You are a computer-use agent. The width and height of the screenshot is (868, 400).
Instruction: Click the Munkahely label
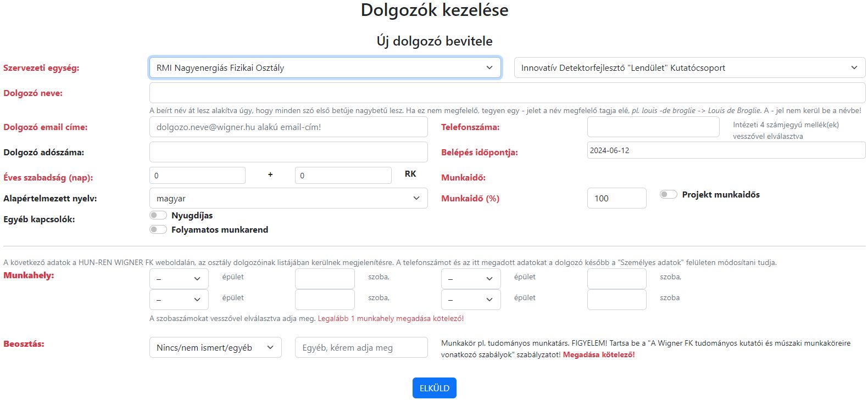pyautogui.click(x=29, y=275)
